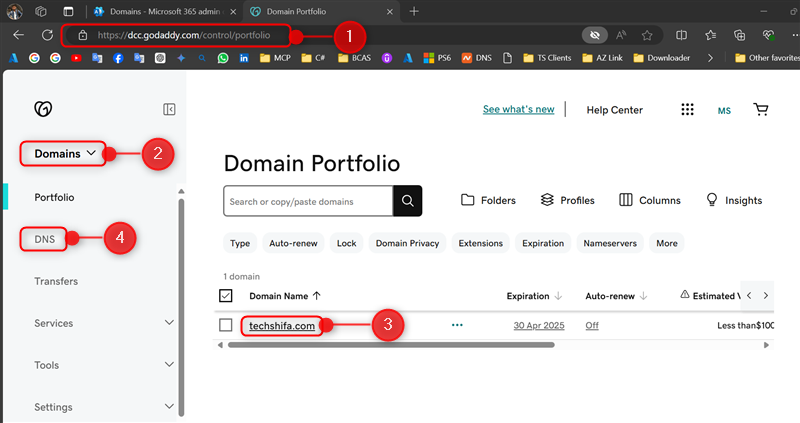Collapse the GoDaddy sidebar panel
Image resolution: width=800 pixels, height=423 pixels.
click(169, 109)
